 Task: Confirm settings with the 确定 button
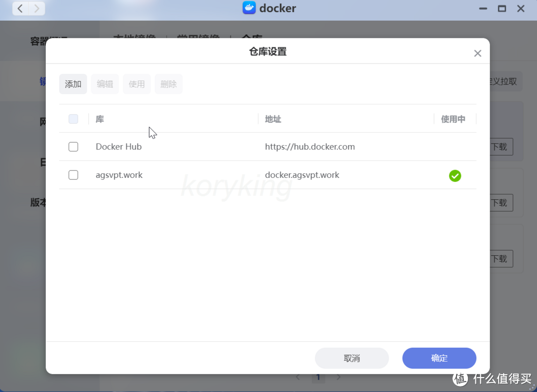point(439,358)
